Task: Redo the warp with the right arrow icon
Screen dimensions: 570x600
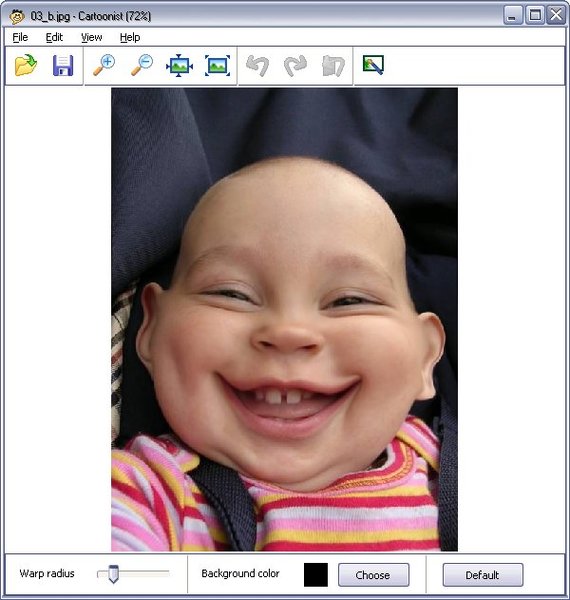Action: pos(295,65)
